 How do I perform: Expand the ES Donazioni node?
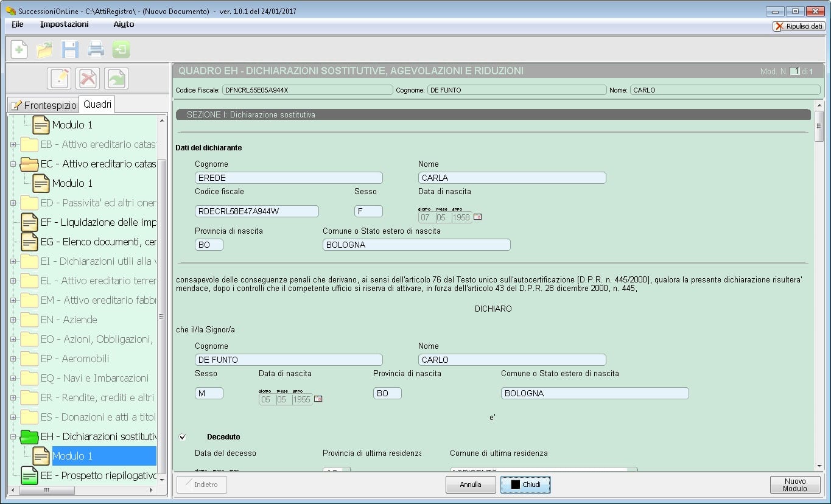[13, 418]
